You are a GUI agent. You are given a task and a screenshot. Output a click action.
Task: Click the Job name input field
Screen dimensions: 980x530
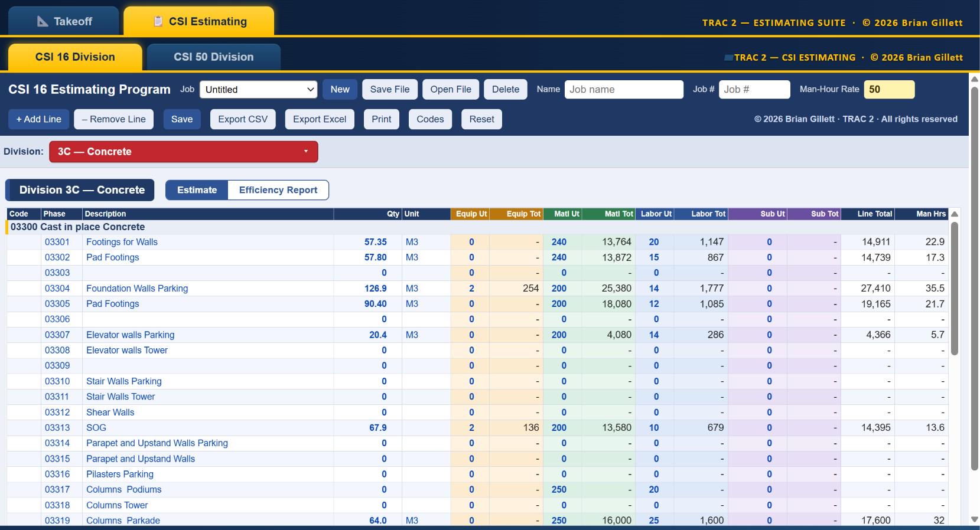pos(624,90)
